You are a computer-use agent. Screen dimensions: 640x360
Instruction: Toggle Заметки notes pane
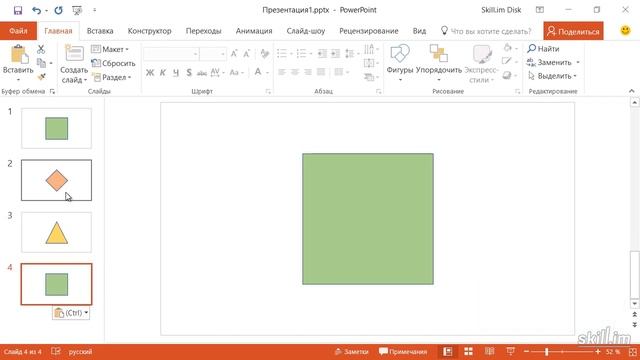pyautogui.click(x=351, y=351)
